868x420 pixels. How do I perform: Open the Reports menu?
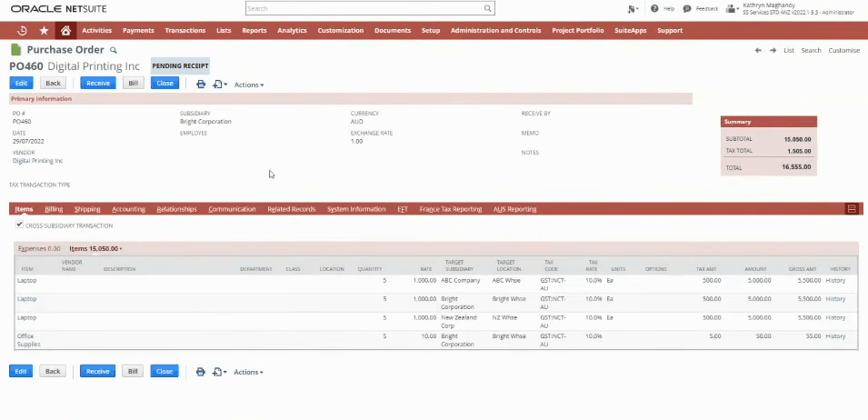pyautogui.click(x=254, y=30)
